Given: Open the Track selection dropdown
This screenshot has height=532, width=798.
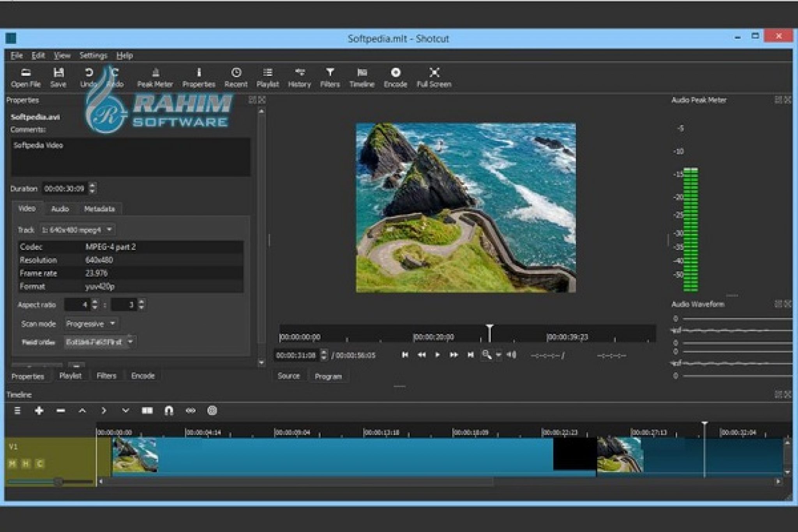Looking at the screenshot, I should 77,230.
